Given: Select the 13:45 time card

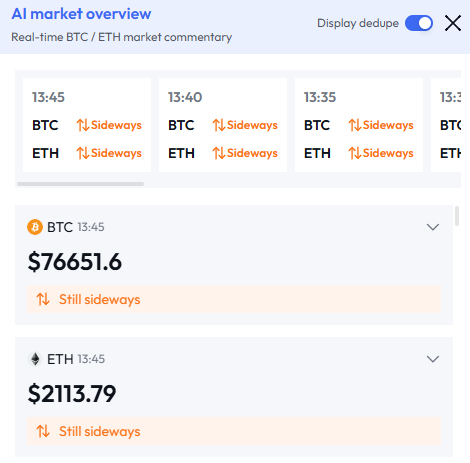Looking at the screenshot, I should click(x=87, y=125).
